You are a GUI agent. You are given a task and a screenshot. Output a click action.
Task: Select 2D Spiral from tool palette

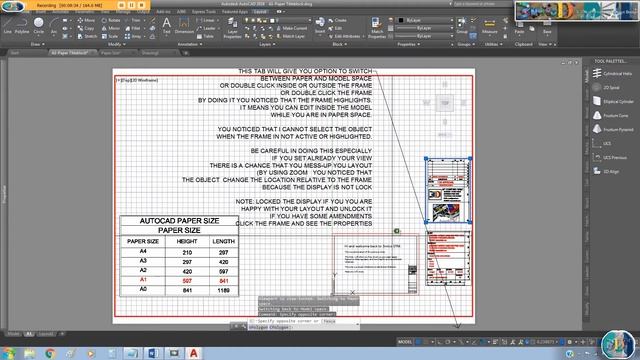(607, 87)
